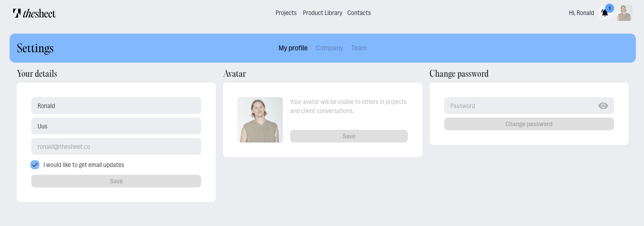Uncheck the email updates checkbox

click(35, 165)
